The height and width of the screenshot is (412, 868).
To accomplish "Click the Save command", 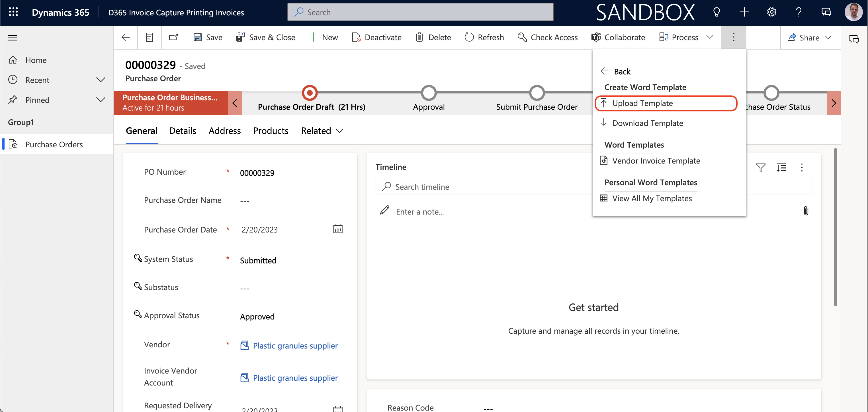I will [208, 37].
